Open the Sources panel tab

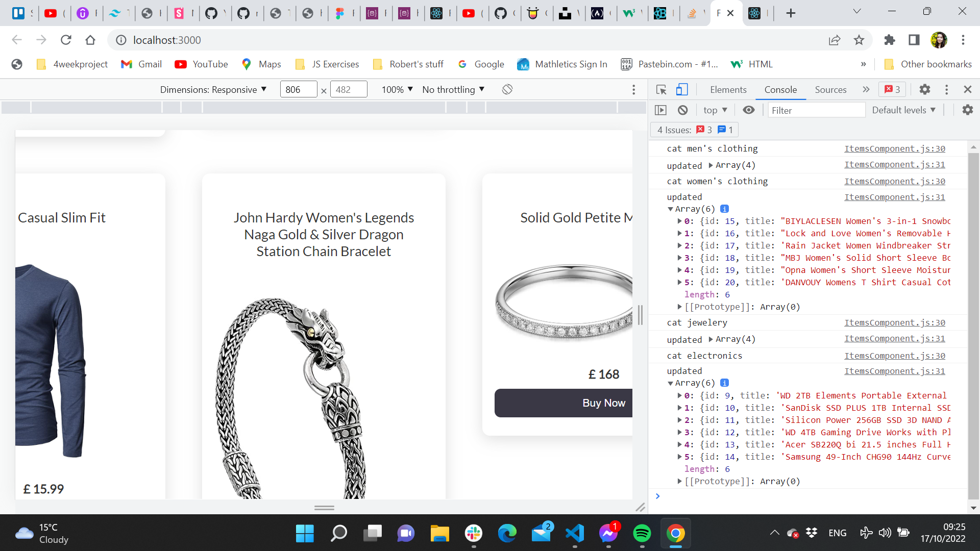(830, 89)
